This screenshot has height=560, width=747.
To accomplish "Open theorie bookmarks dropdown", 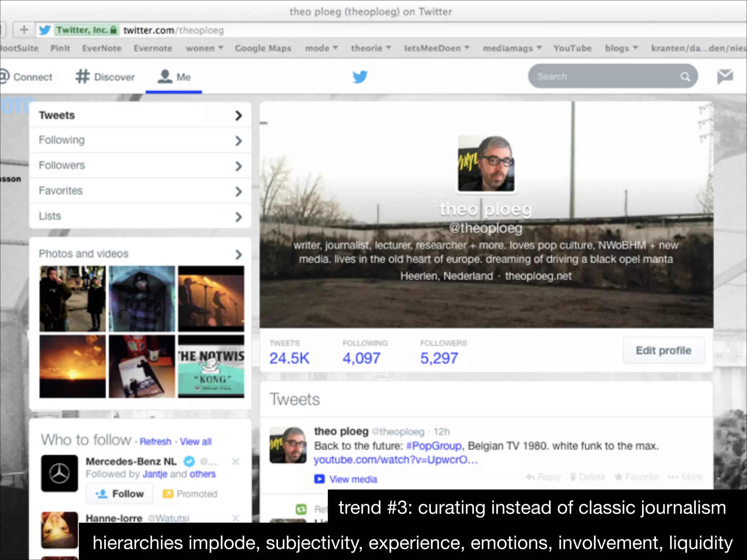I will pos(371,48).
